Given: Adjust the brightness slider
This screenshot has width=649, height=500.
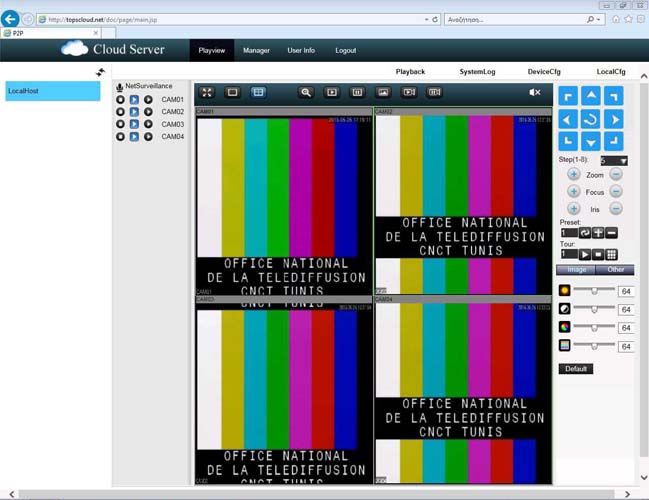Looking at the screenshot, I should pos(594,291).
